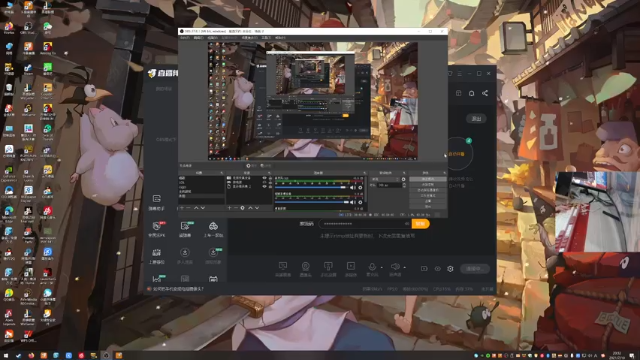Open source properties gear below the sources list
Image resolution: width=640 pixels, height=360 pixels.
pos(242,208)
